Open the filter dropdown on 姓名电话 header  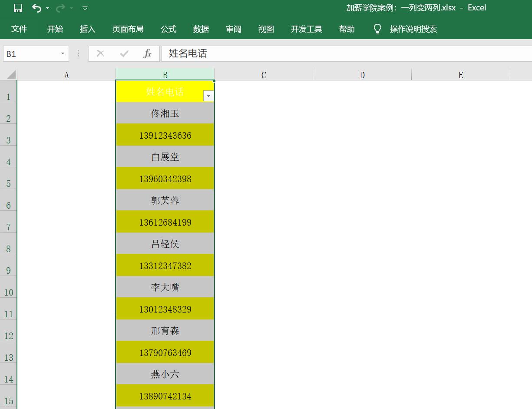tap(208, 95)
